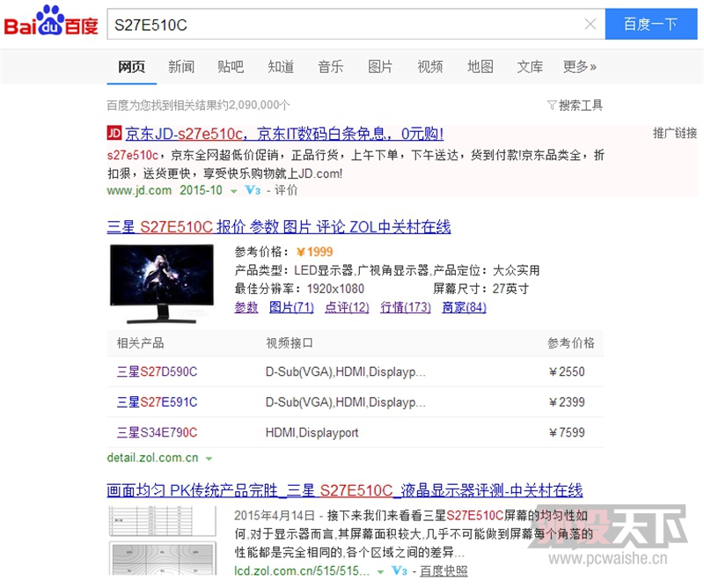The height and width of the screenshot is (588, 704).
Task: Click the 相关产品 column header
Action: coord(140,343)
